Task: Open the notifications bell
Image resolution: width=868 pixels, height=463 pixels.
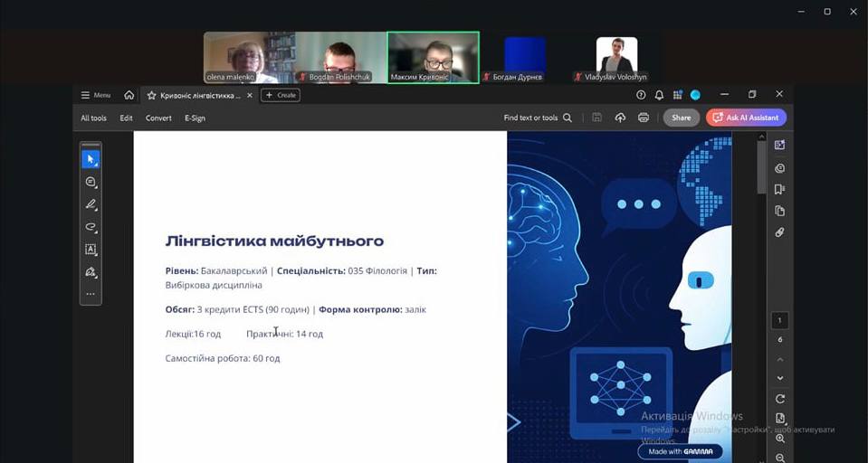Action: [x=659, y=95]
